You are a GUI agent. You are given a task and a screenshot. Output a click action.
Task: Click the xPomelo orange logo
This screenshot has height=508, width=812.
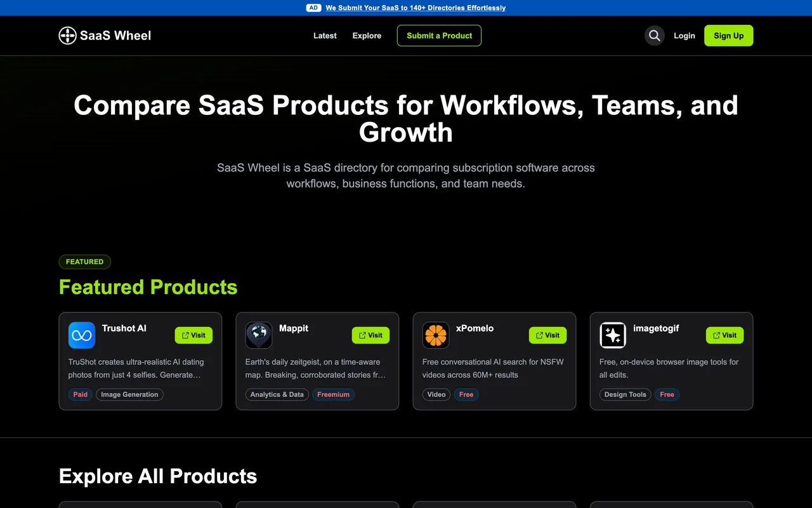pos(436,335)
